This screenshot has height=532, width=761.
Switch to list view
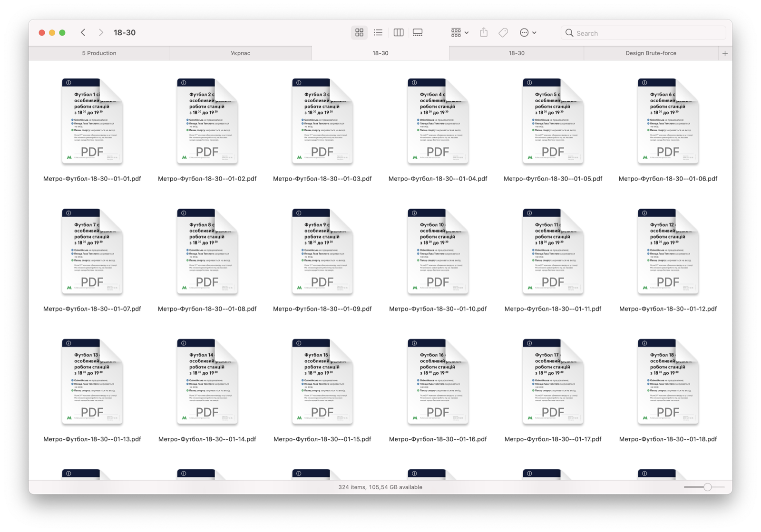378,32
